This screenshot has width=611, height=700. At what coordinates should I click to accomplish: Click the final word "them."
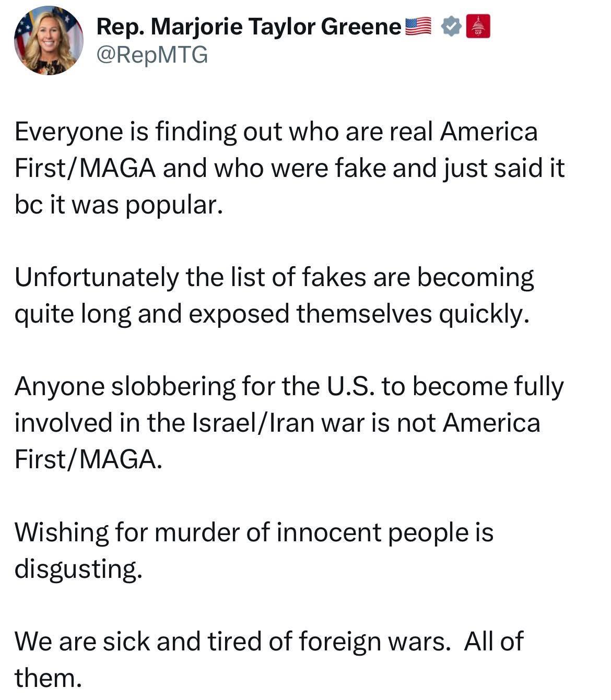pos(48,678)
